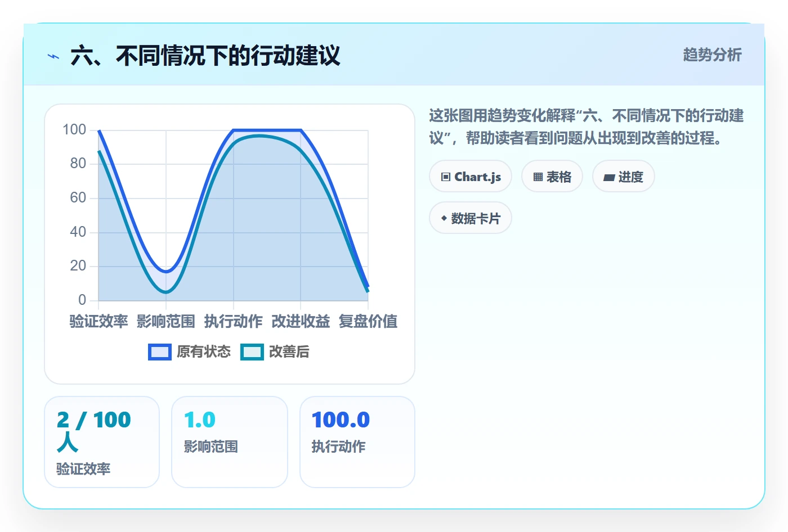This screenshot has width=788, height=532.
Task: Click the 60 y-axis tick label
Action: (78, 198)
